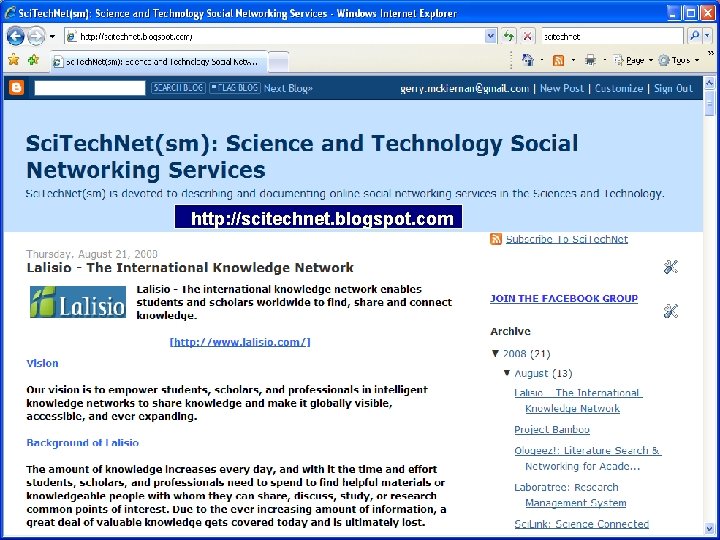
Task: Click the orange Blogger logo icon
Action: [17, 87]
